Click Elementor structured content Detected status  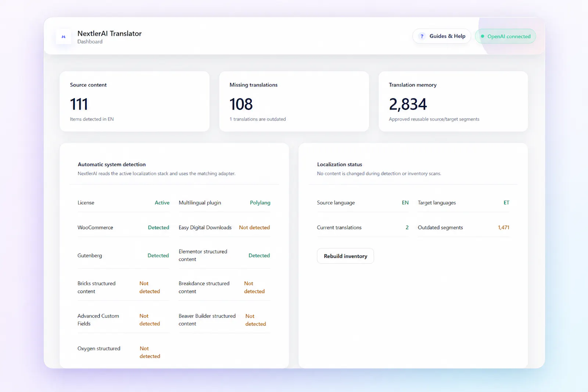point(259,255)
